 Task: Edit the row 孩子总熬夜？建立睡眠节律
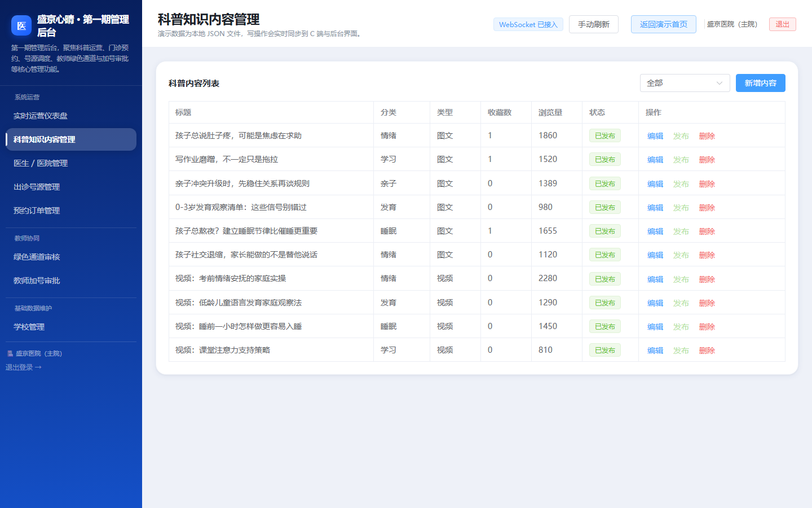point(655,231)
